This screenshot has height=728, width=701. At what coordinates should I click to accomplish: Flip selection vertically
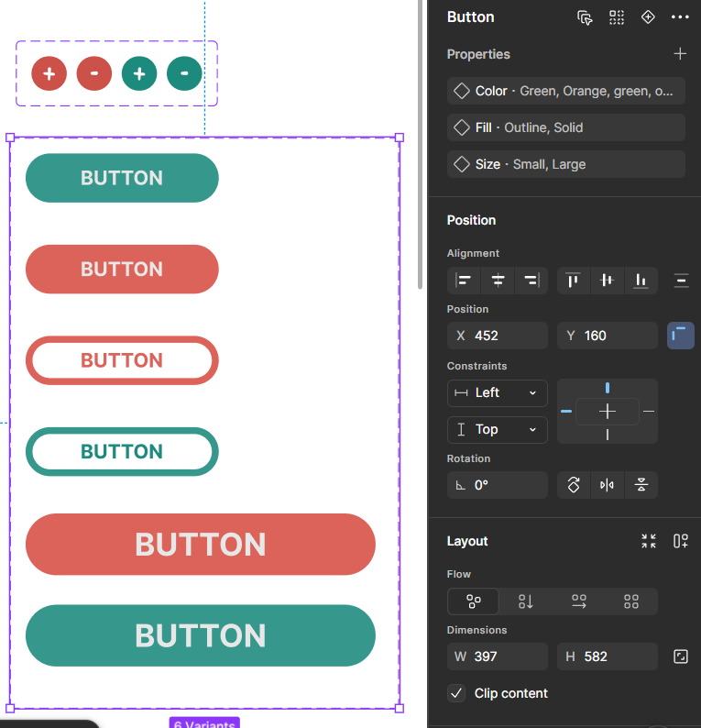coord(641,485)
